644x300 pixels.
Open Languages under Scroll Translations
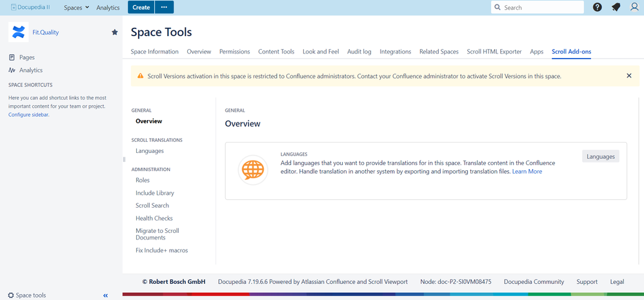click(x=150, y=150)
